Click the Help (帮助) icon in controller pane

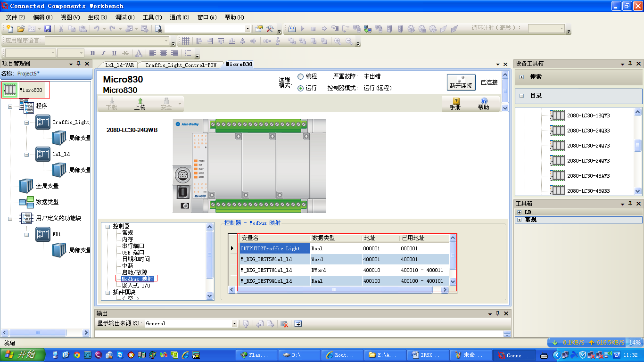pos(483,104)
